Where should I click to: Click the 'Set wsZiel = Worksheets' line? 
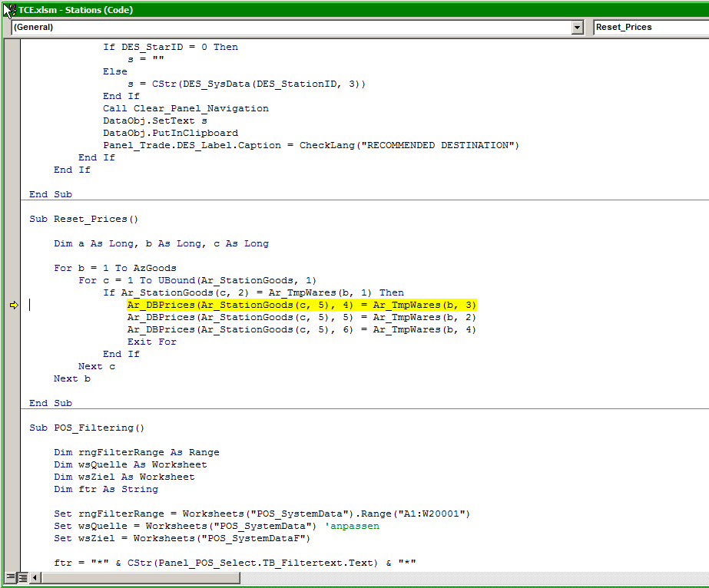182,538
